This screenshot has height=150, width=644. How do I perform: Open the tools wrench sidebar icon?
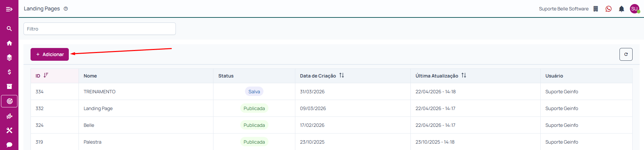tap(9, 131)
